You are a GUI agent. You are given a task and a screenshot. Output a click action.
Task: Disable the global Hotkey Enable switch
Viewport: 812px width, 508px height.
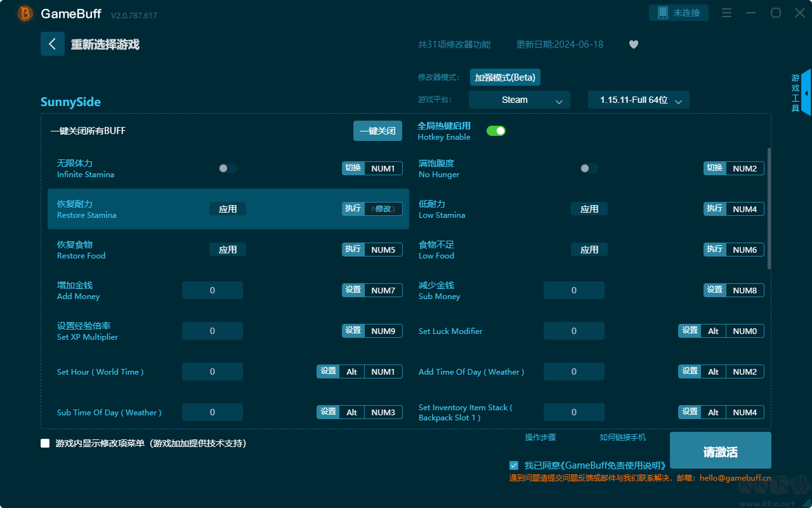pos(495,131)
